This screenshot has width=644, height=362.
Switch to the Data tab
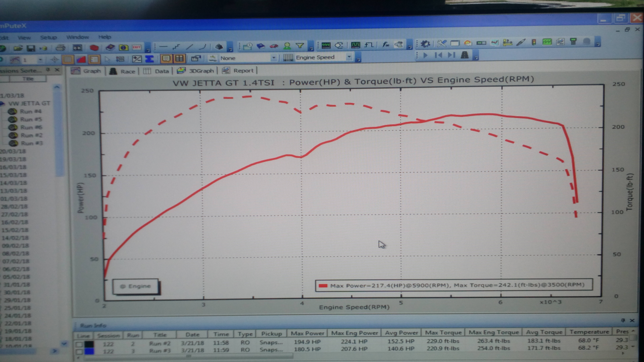(x=156, y=71)
